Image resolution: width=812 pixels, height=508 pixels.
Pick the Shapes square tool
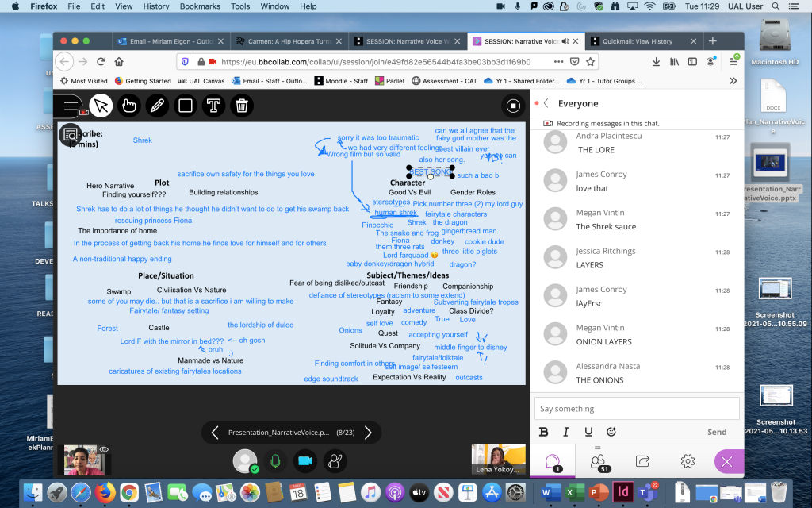tap(186, 106)
